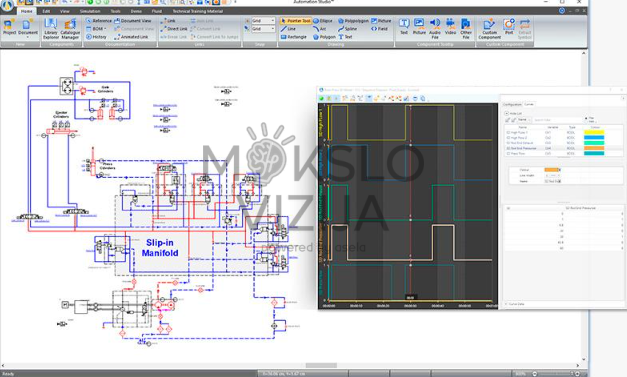Click the green start simulation icon in quick access bar
Viewport: 627px width, 377px height.
(90, 2)
